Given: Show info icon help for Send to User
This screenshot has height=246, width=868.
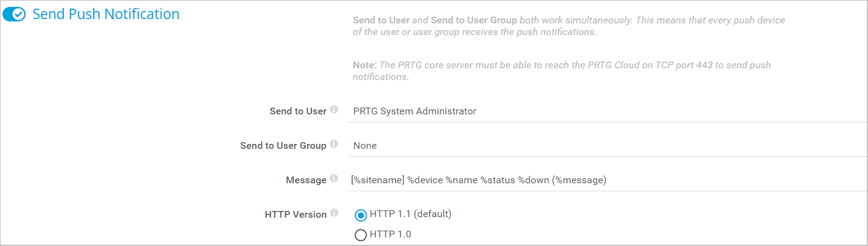Looking at the screenshot, I should [x=334, y=110].
